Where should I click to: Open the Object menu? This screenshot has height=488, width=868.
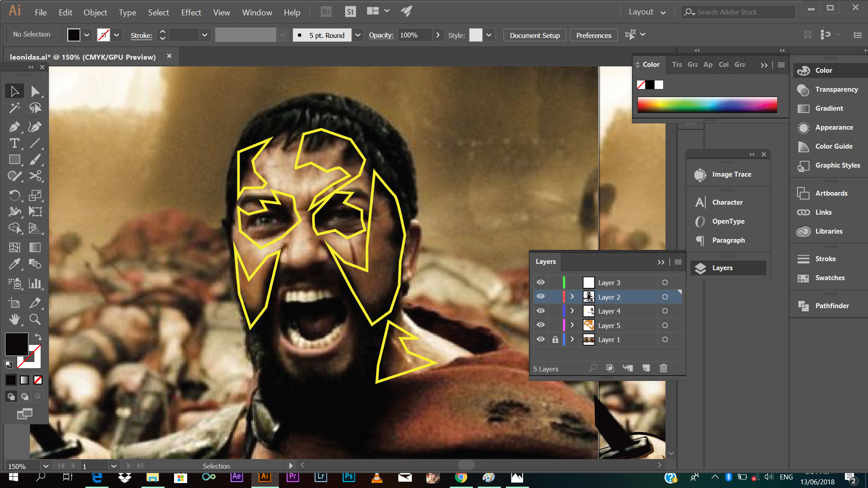point(95,13)
